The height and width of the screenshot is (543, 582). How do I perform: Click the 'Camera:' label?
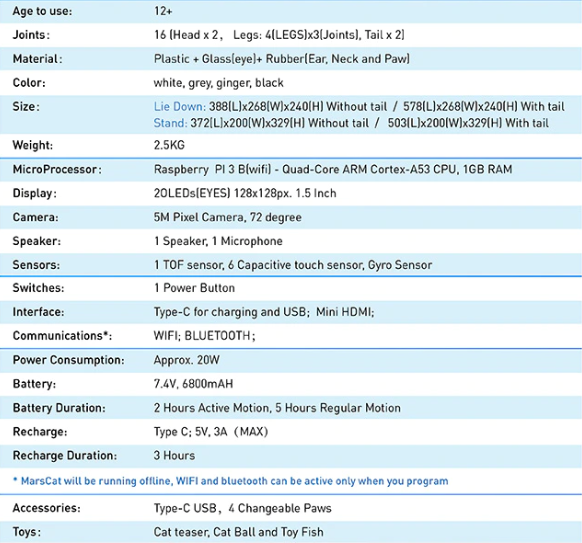click(35, 217)
